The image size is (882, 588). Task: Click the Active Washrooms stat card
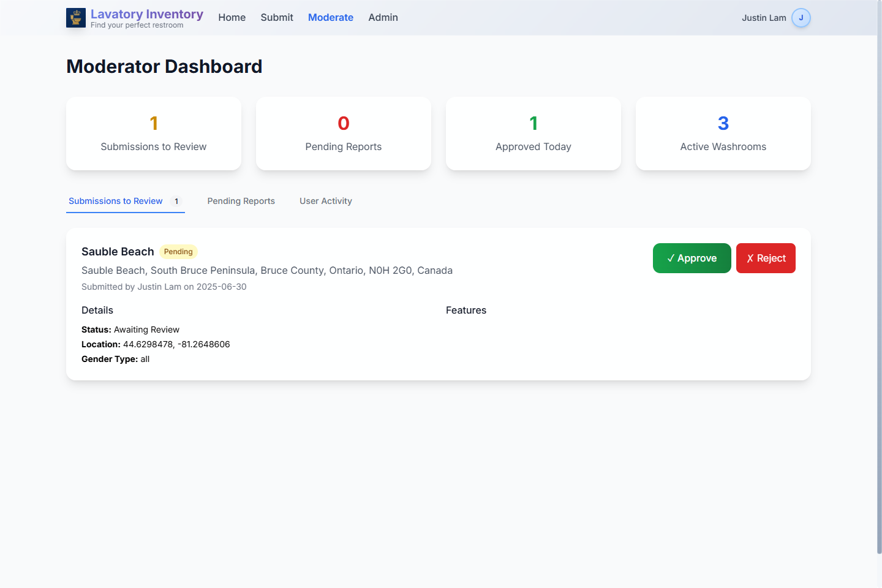point(723,134)
